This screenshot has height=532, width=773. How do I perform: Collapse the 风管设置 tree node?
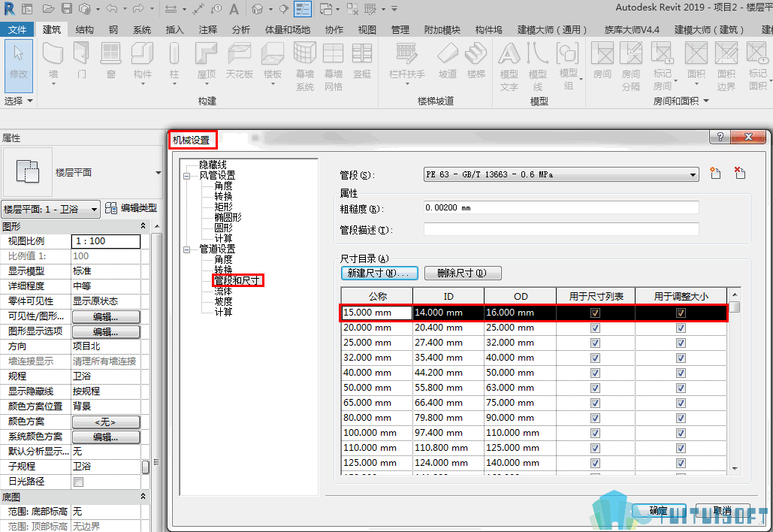(187, 176)
